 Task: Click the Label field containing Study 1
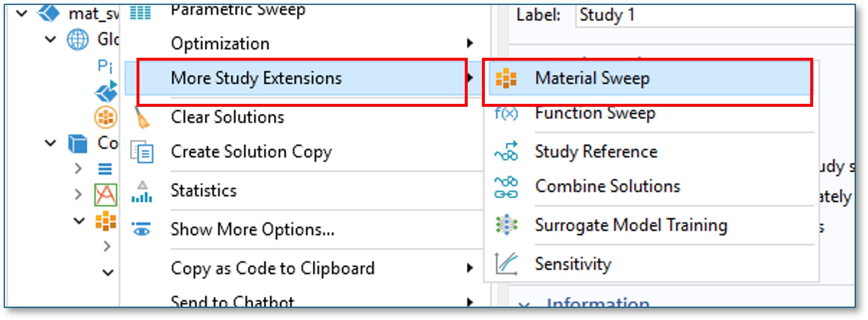[x=712, y=15]
